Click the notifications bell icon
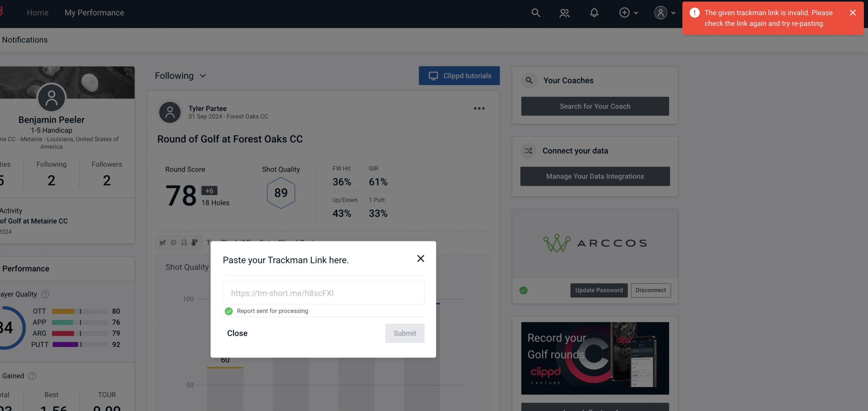 pyautogui.click(x=594, y=12)
